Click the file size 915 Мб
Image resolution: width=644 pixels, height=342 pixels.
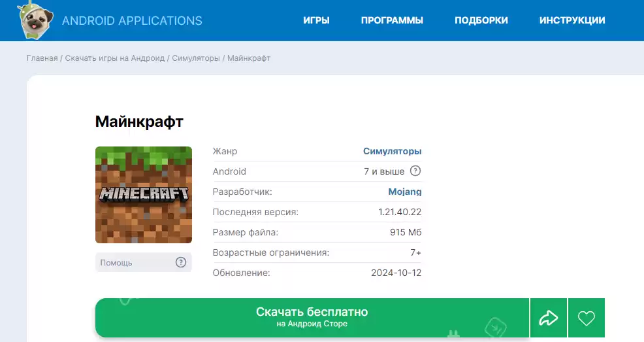pos(406,232)
